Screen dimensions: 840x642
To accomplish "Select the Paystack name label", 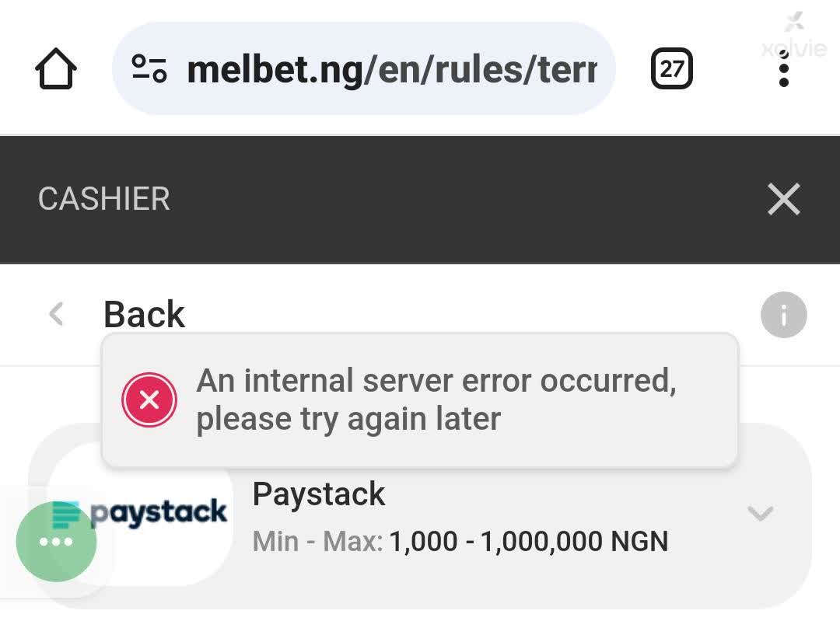I will tap(319, 494).
